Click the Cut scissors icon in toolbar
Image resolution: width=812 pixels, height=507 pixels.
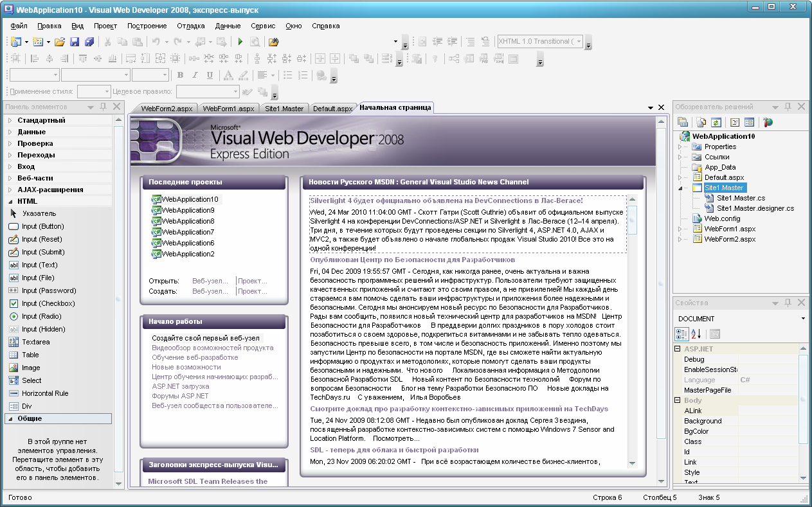click(107, 42)
